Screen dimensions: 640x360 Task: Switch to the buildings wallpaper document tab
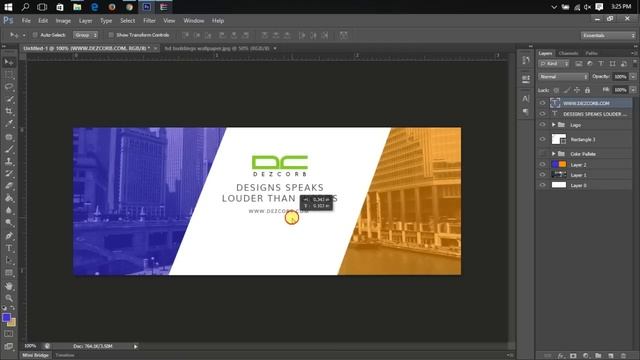coord(217,48)
